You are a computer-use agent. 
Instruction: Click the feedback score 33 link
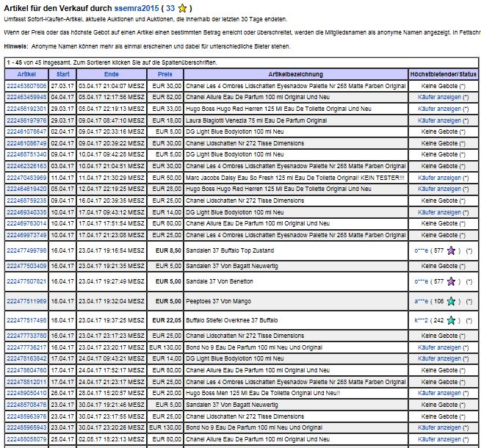point(170,8)
